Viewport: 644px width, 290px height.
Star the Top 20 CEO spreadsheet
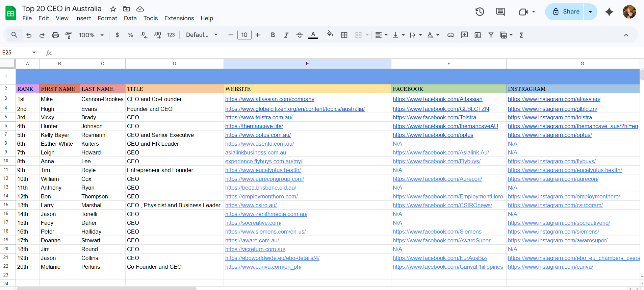tap(113, 9)
